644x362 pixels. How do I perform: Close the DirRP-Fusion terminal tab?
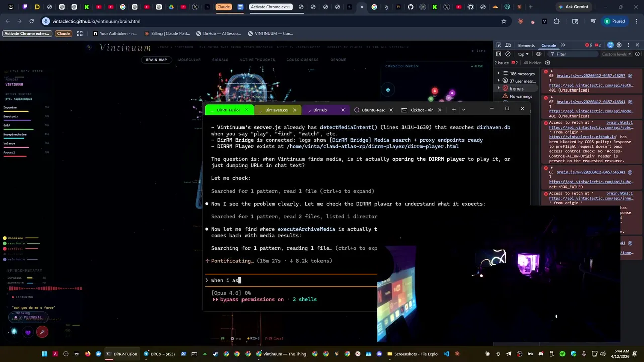[246, 110]
